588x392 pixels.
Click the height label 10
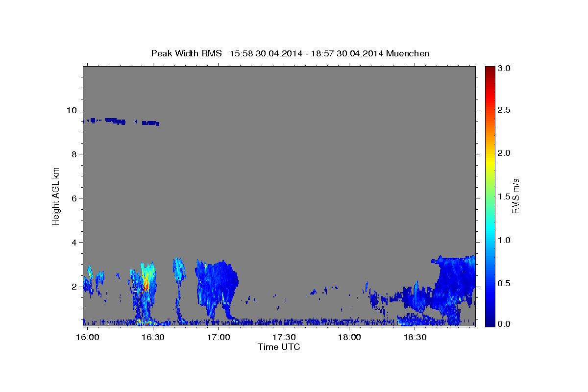(73, 110)
